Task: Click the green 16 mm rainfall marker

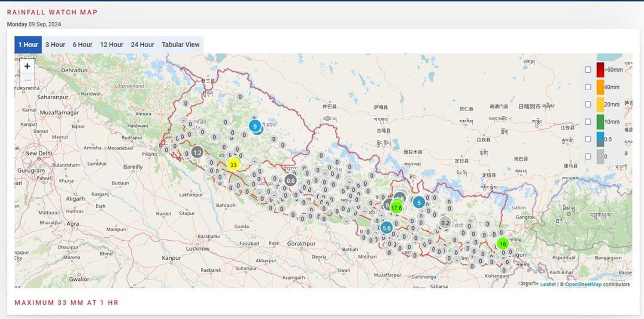Action: coord(502,243)
